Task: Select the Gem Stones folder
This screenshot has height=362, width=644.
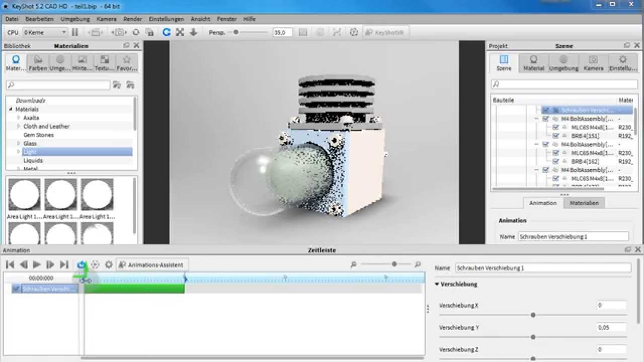Action: coord(39,135)
